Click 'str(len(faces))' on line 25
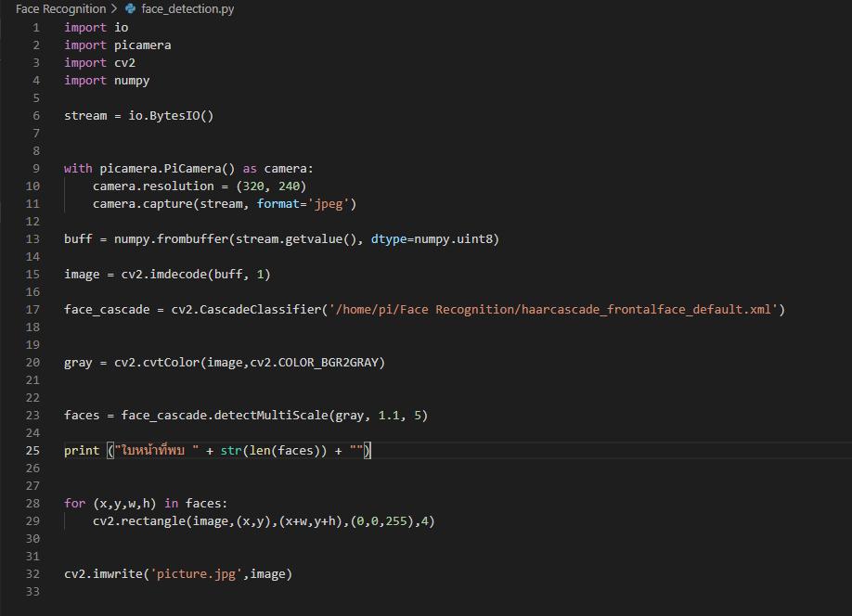Screen dimensions: 852x616 [273, 450]
